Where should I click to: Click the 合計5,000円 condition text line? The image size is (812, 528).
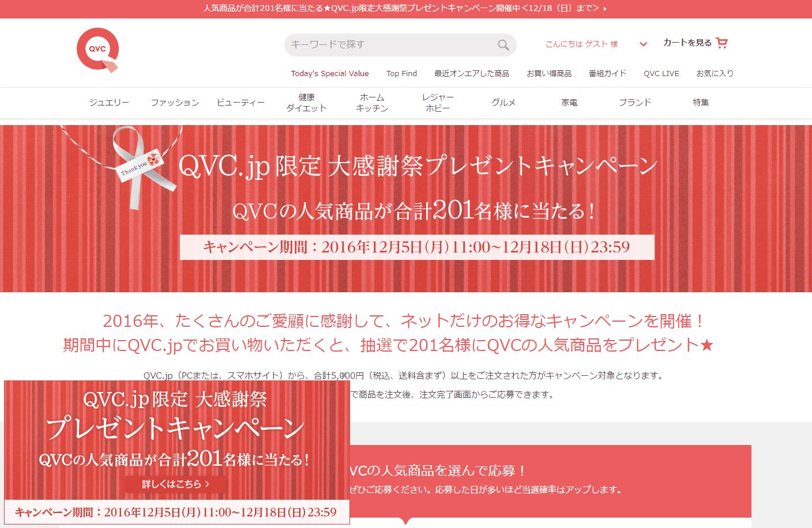tap(404, 375)
